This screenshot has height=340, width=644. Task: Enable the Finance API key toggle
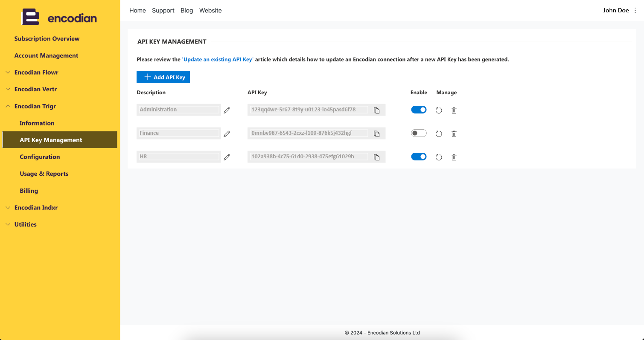coord(419,133)
